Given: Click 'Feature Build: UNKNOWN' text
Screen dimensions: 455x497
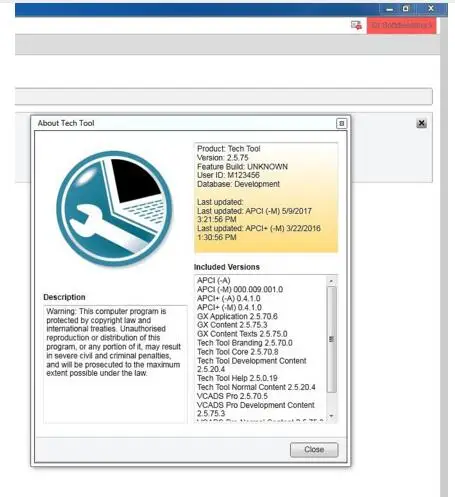Looking at the screenshot, I should [242, 167].
